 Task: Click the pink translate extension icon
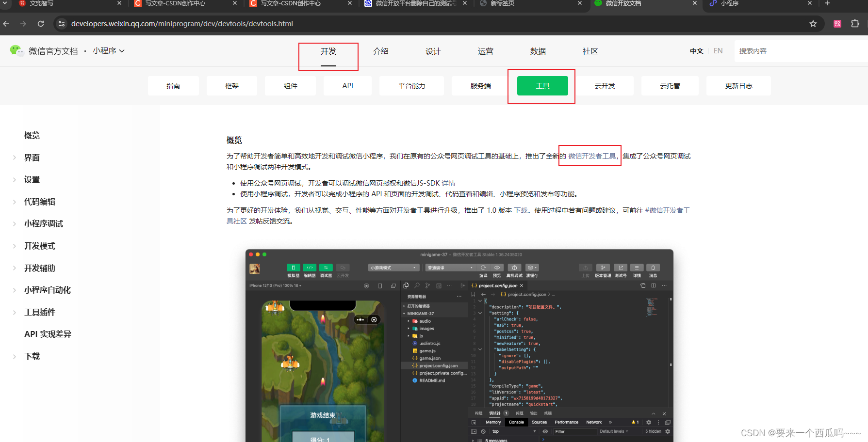point(837,24)
